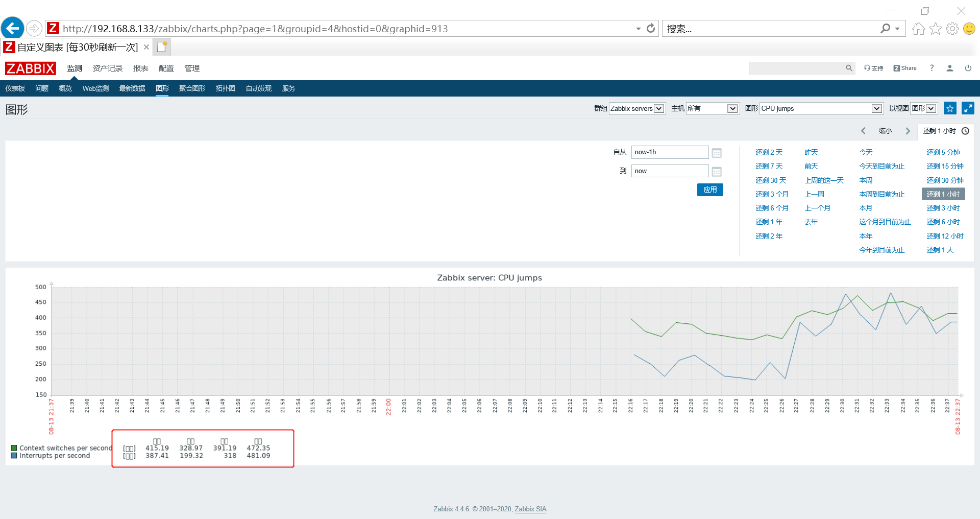Open browser tools gear icon

click(952, 29)
